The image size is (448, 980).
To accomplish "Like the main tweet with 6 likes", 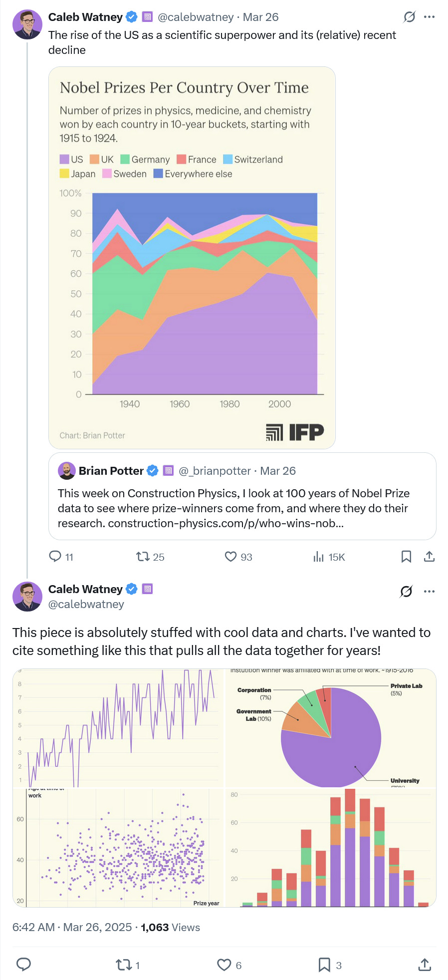I will (224, 965).
